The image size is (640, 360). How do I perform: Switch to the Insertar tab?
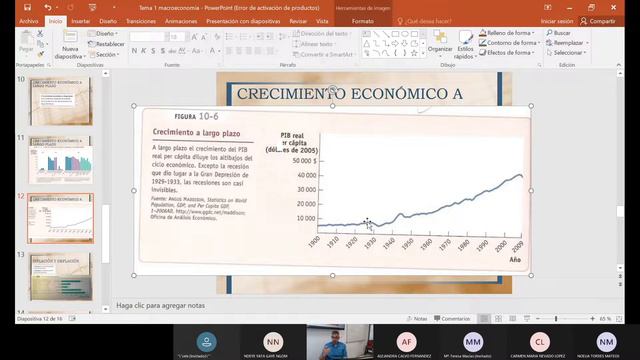coord(80,21)
